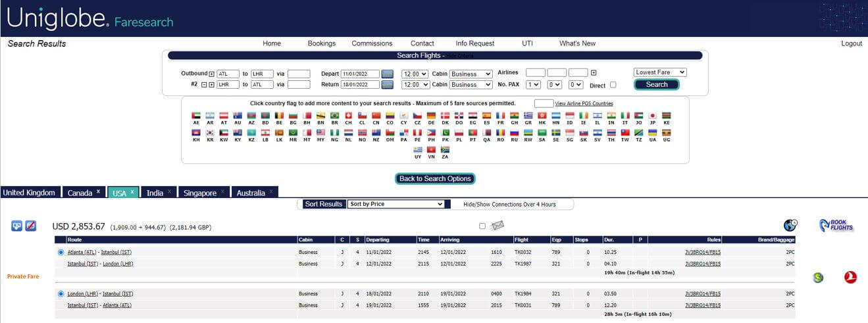Open the Bookings menu
This screenshot has height=323, width=868.
(321, 43)
